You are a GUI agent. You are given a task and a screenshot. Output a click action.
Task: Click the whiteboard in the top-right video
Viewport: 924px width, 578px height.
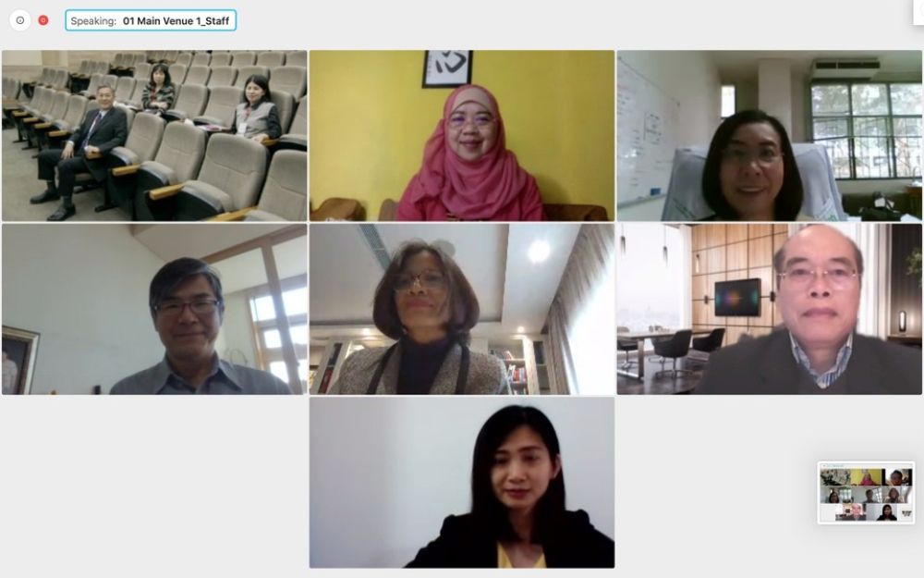pos(649,132)
